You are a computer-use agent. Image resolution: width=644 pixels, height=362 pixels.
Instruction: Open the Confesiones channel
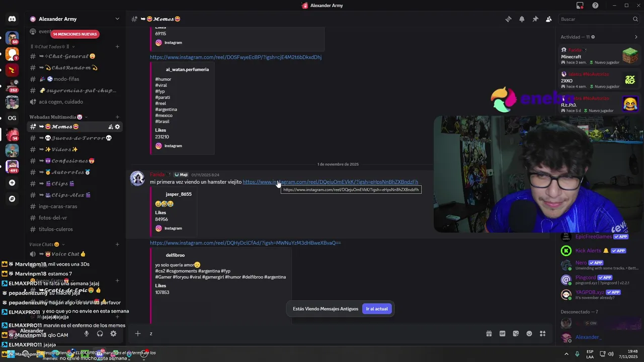75,161
